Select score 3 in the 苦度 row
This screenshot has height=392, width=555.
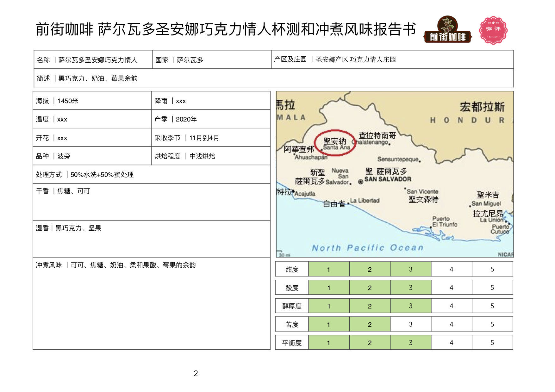tap(410, 324)
